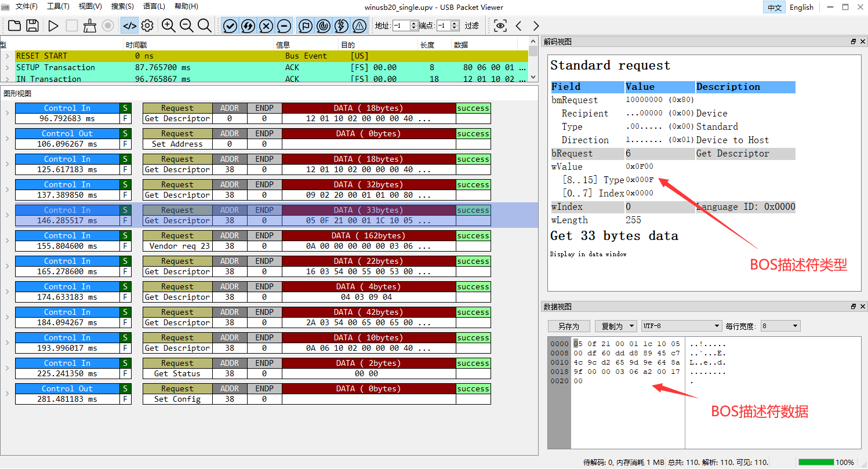This screenshot has width=868, height=469.
Task: Click the bRequest field row in decode view
Action: (x=673, y=154)
